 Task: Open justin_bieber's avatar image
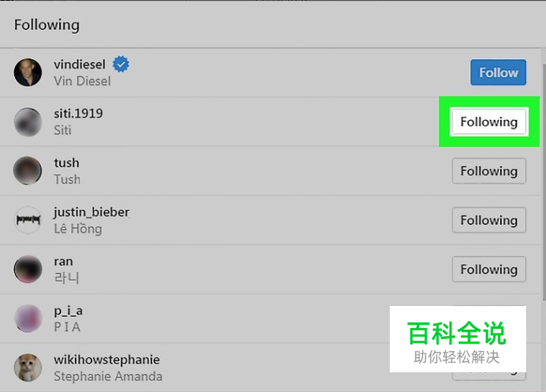(x=28, y=220)
